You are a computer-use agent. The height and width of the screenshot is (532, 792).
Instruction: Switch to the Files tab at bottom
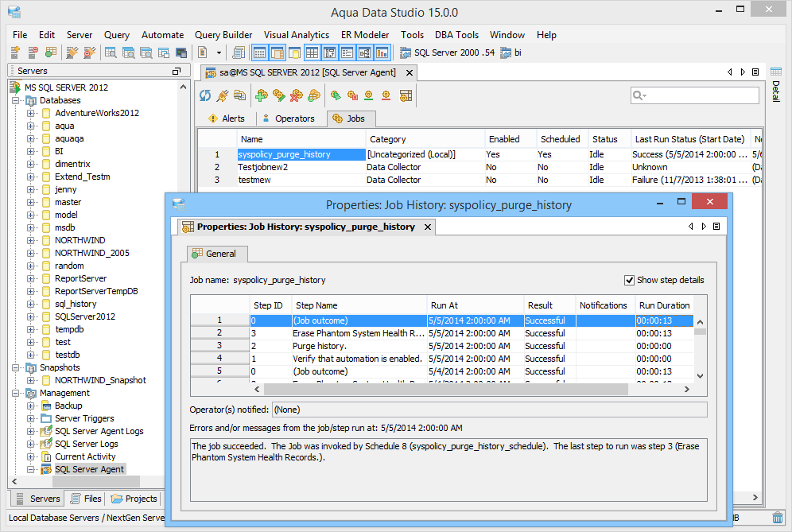(x=86, y=499)
